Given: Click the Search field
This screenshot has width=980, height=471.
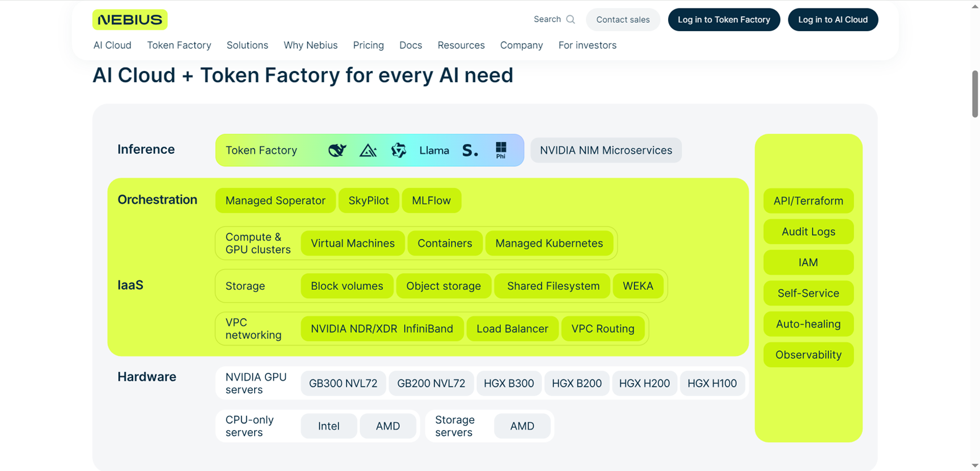Looking at the screenshot, I should pyautogui.click(x=554, y=19).
